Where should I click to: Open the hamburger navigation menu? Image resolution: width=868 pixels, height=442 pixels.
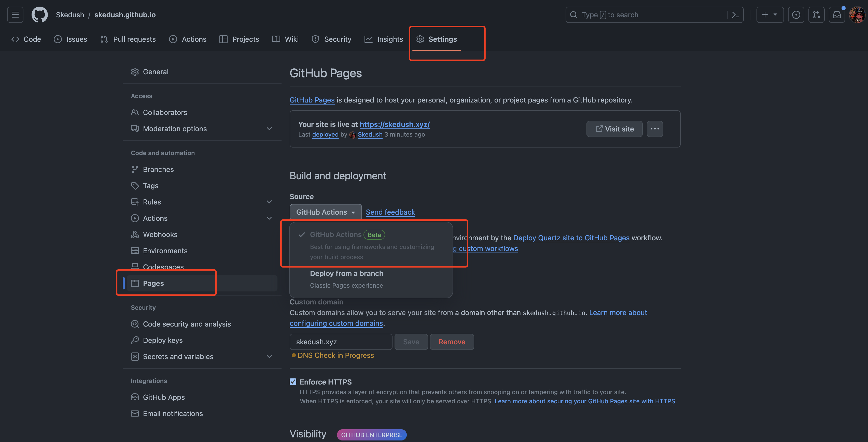(15, 15)
